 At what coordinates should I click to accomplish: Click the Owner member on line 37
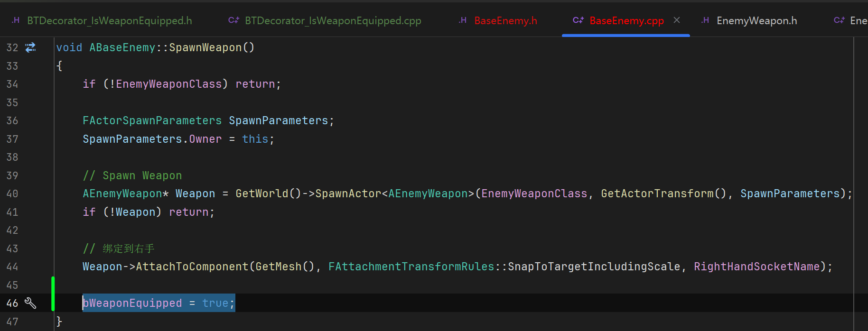tap(205, 139)
